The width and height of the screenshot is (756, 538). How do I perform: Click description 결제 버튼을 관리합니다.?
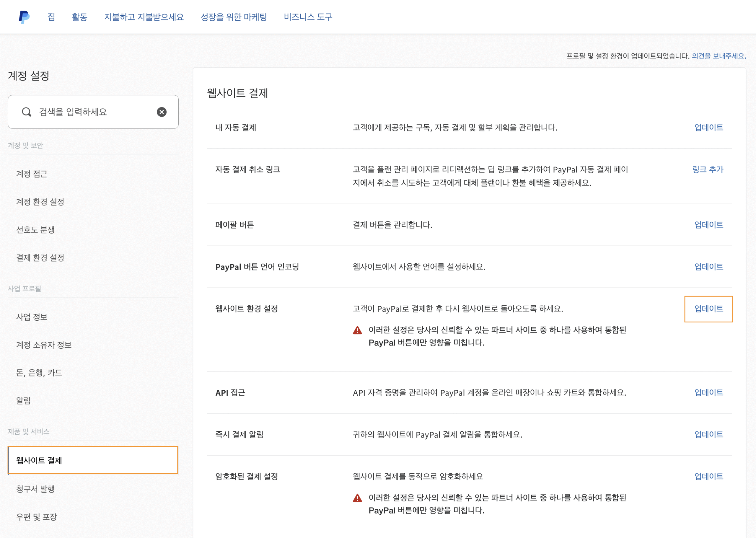tap(392, 225)
